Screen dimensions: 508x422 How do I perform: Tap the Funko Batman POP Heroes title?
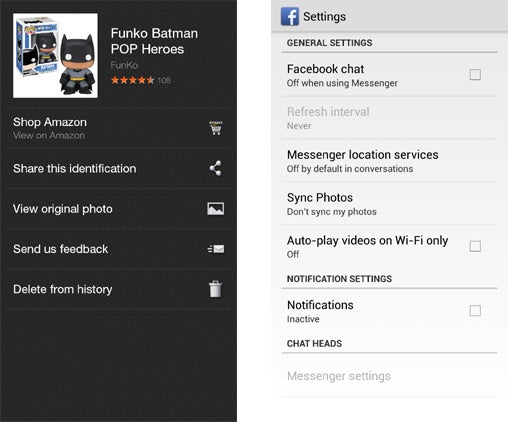[x=154, y=41]
